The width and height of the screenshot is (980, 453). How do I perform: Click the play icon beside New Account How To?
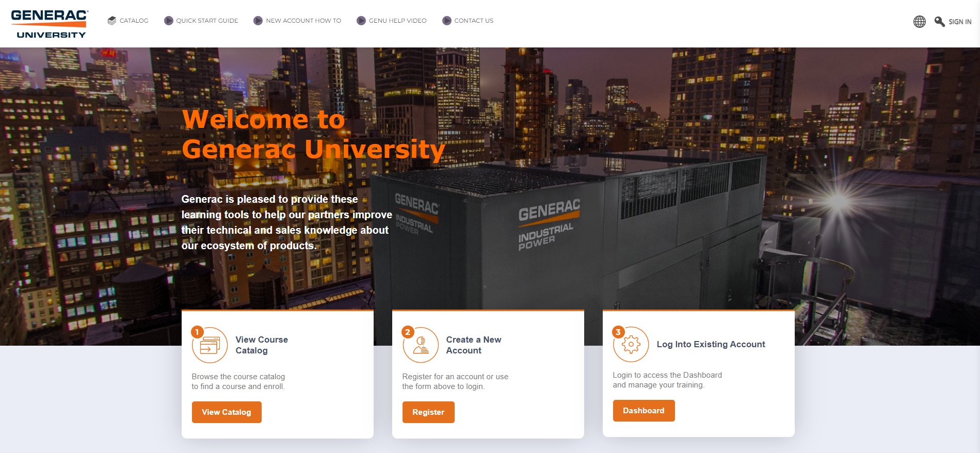[258, 21]
